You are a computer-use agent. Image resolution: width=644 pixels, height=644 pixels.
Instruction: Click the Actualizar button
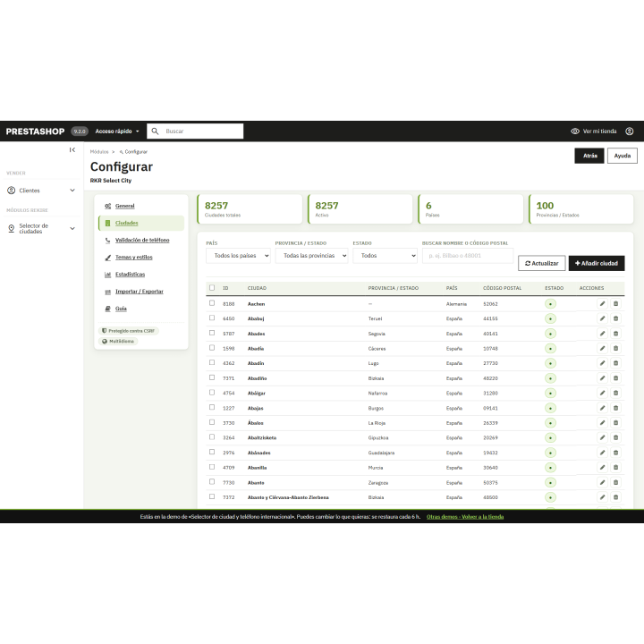coord(542,263)
